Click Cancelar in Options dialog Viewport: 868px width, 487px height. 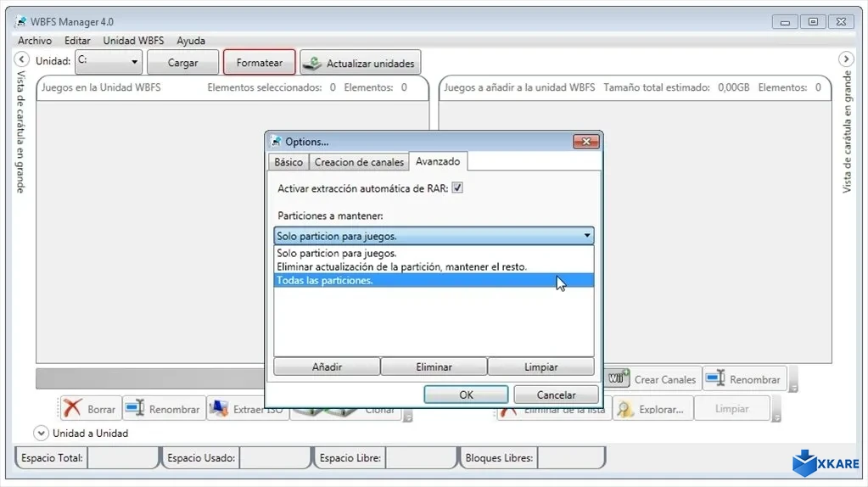point(557,395)
